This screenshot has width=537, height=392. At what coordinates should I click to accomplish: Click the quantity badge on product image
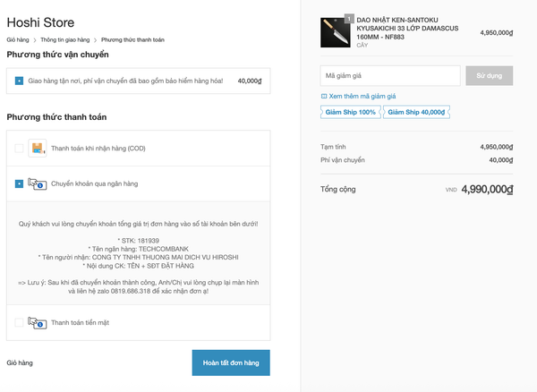tap(349, 17)
